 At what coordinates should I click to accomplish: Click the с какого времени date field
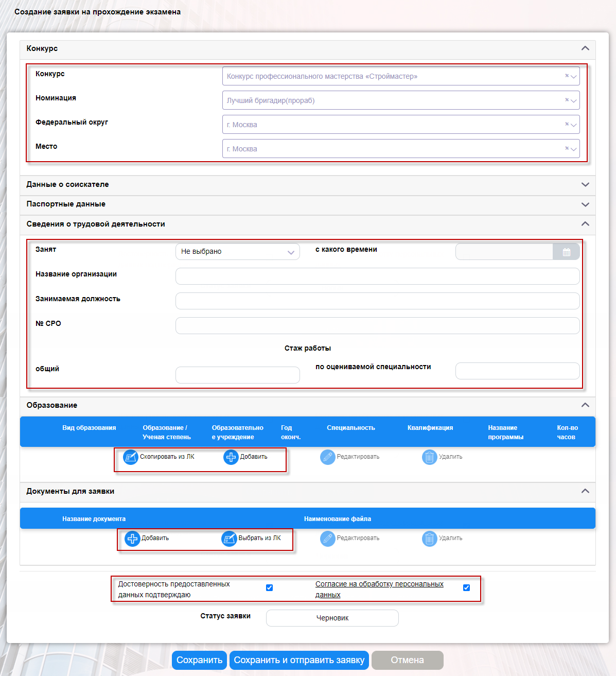504,252
